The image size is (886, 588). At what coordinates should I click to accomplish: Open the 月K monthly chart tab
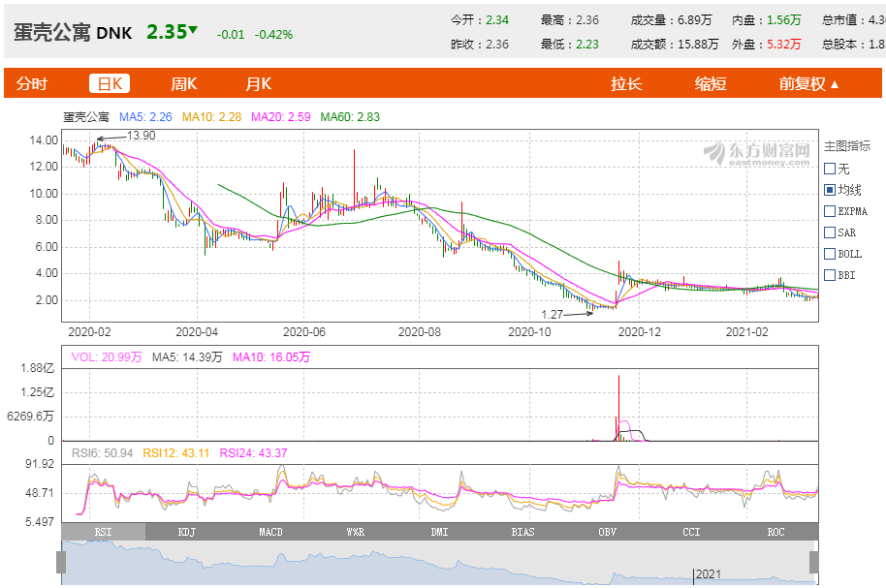258,83
